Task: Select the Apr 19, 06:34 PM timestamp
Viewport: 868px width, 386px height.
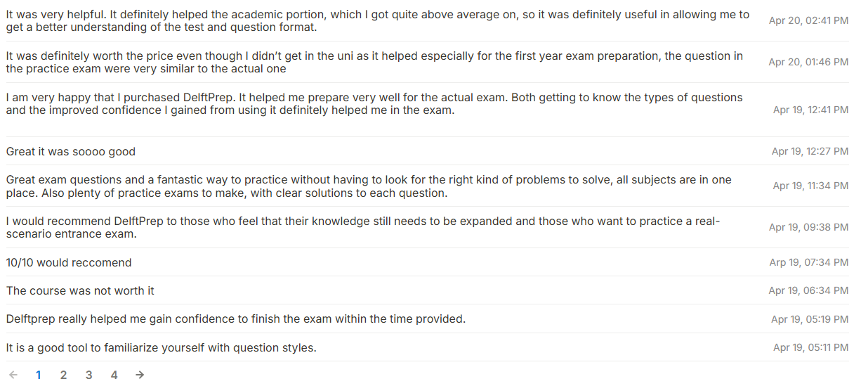Action: (808, 291)
